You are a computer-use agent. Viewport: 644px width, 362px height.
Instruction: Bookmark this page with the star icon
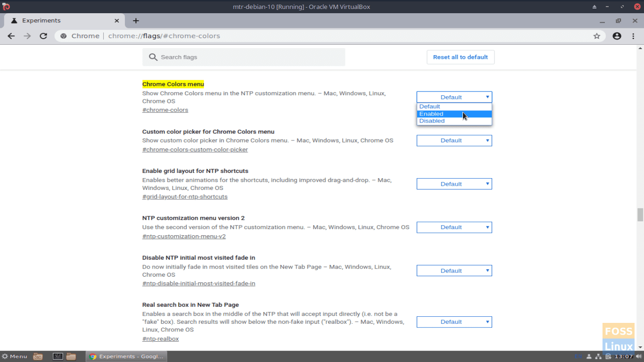(596, 36)
